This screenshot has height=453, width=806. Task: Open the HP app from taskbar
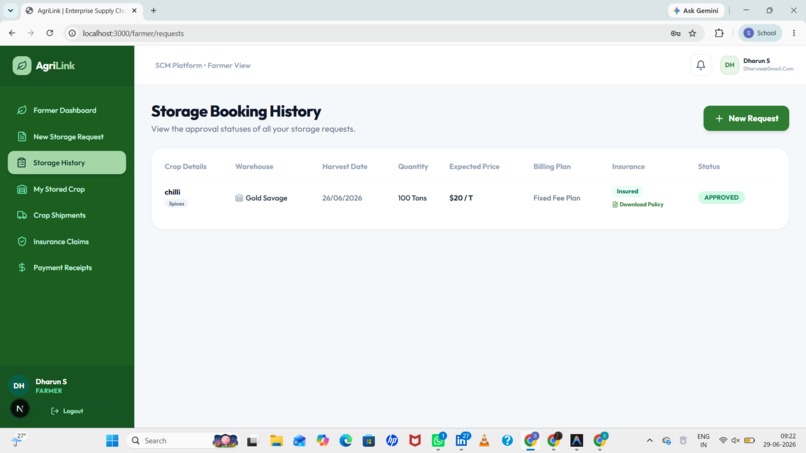click(392, 441)
